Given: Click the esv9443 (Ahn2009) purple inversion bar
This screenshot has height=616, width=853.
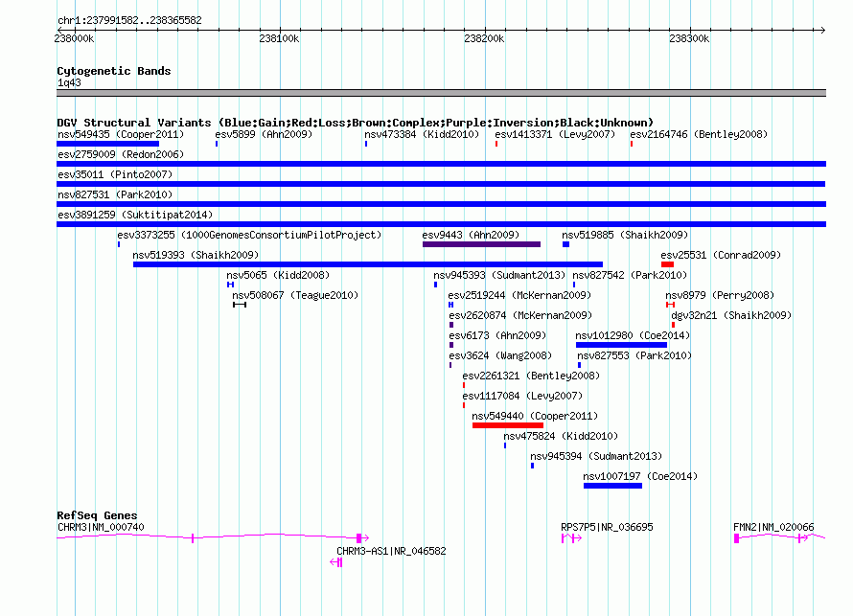Looking at the screenshot, I should 481,244.
